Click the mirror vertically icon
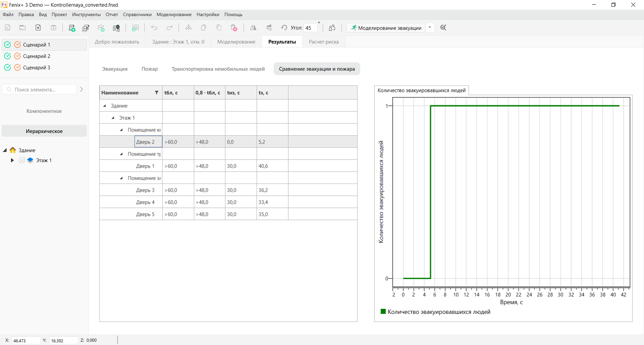 [x=269, y=28]
